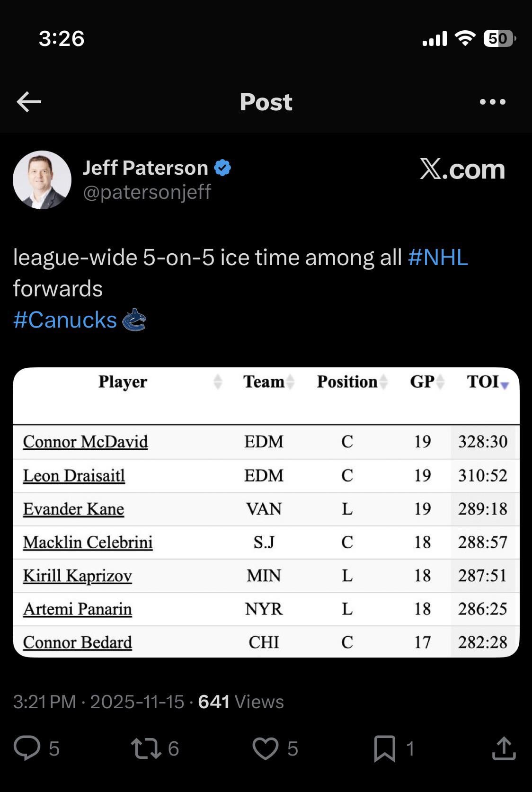Tap the share upload icon
The width and height of the screenshot is (532, 792).
(504, 748)
